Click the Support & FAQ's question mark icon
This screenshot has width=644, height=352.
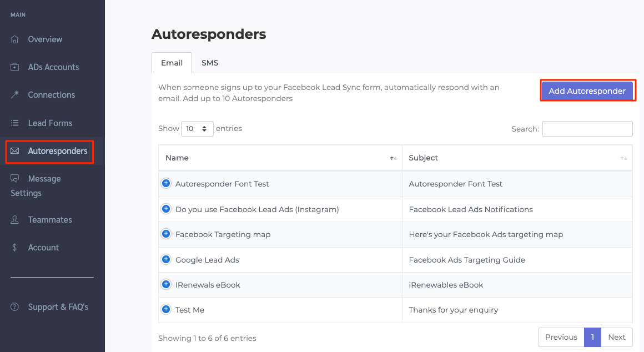[x=14, y=306]
